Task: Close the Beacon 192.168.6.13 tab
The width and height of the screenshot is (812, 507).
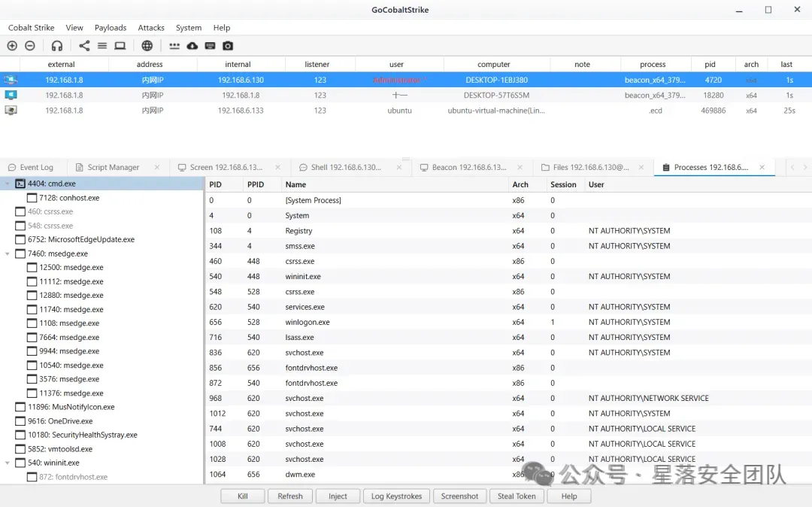Action: pyautogui.click(x=520, y=167)
